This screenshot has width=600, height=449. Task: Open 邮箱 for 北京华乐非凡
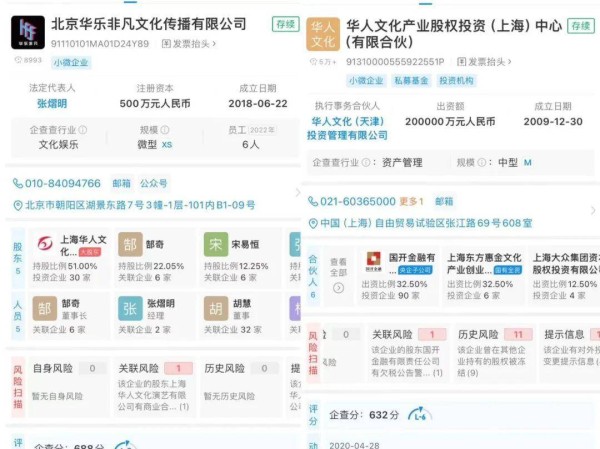click(x=121, y=183)
